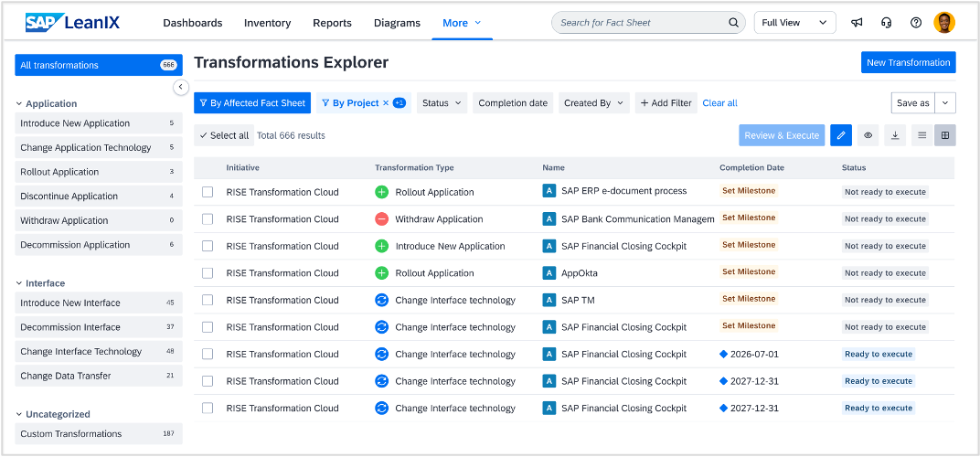This screenshot has width=980, height=457.
Task: Check the SAP ERP e-document process row
Action: tap(208, 192)
